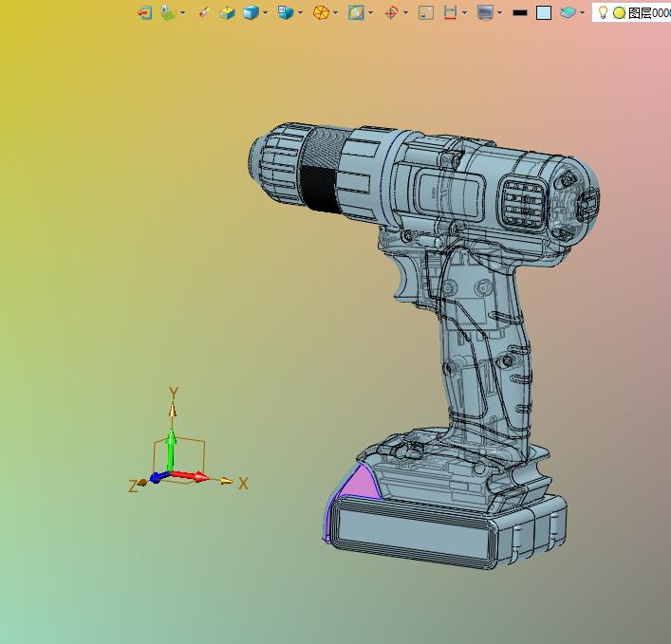Click the black line color swatch

520,13
